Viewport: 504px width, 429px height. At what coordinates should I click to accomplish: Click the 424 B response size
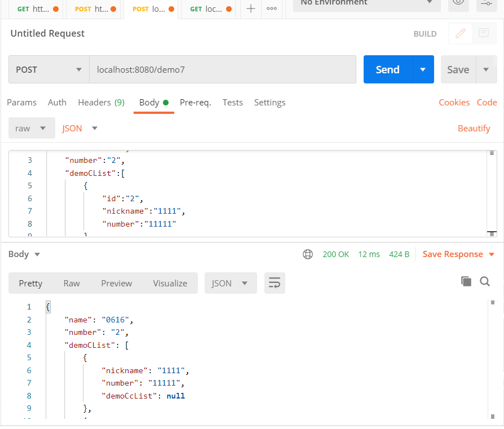399,254
